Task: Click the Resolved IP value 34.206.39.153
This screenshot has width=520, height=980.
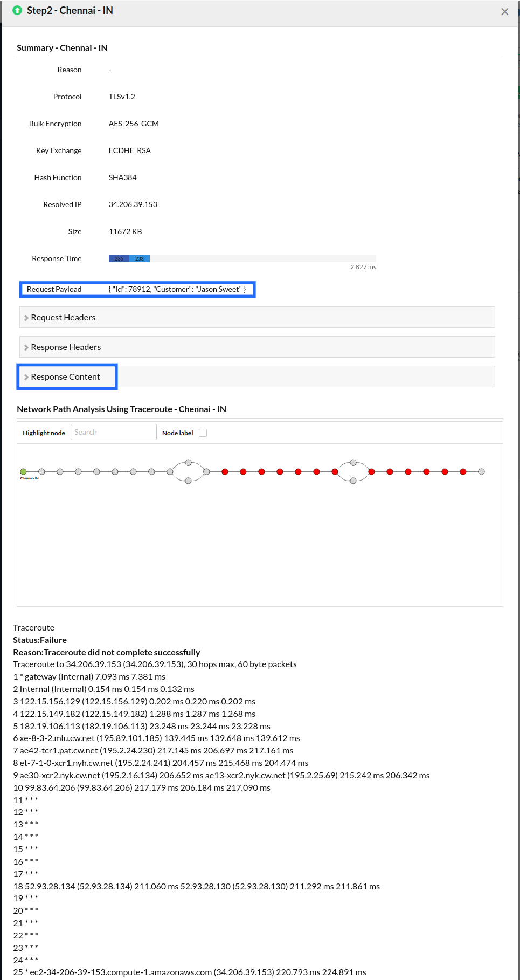Action: coord(133,204)
